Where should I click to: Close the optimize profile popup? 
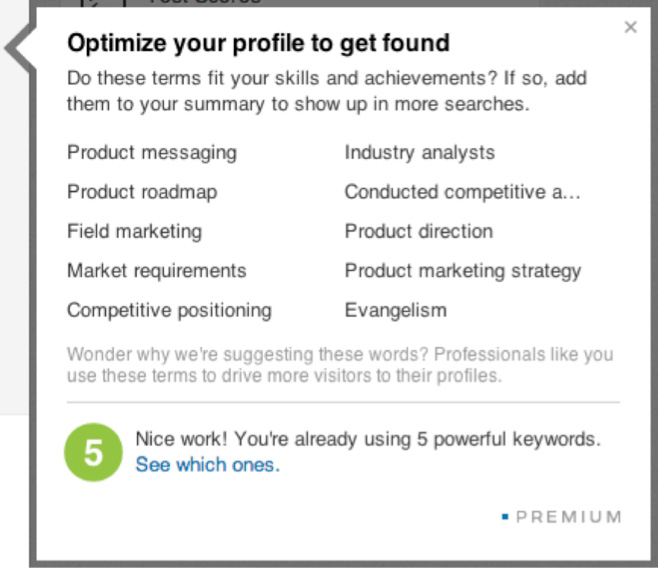pyautogui.click(x=630, y=28)
